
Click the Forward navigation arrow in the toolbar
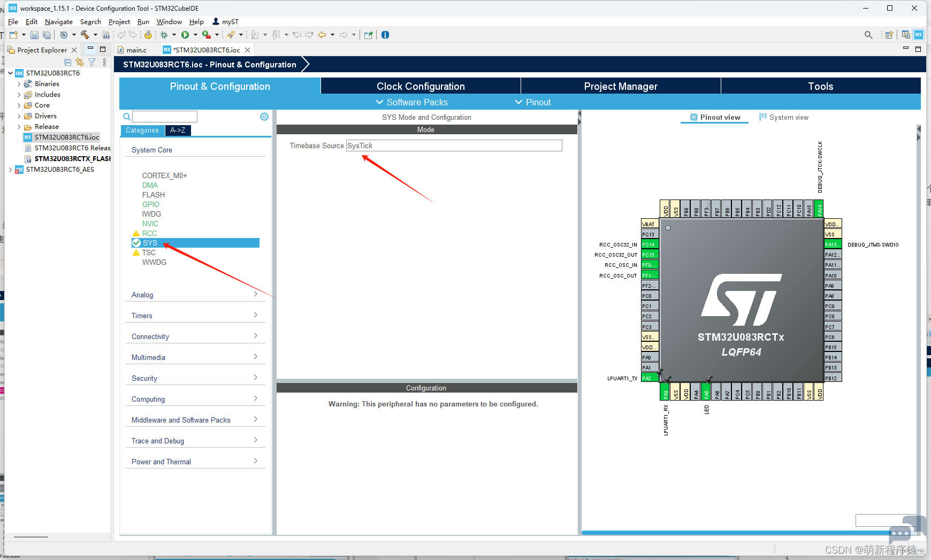pos(344,35)
